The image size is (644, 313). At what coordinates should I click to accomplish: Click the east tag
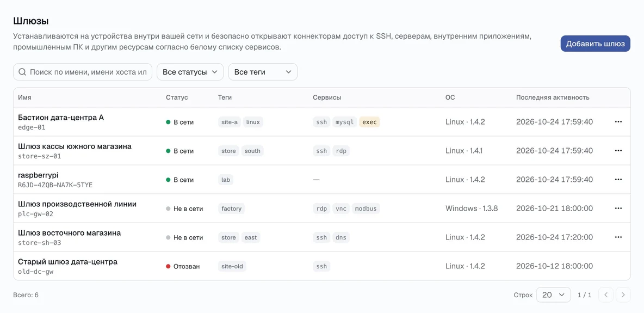point(251,237)
